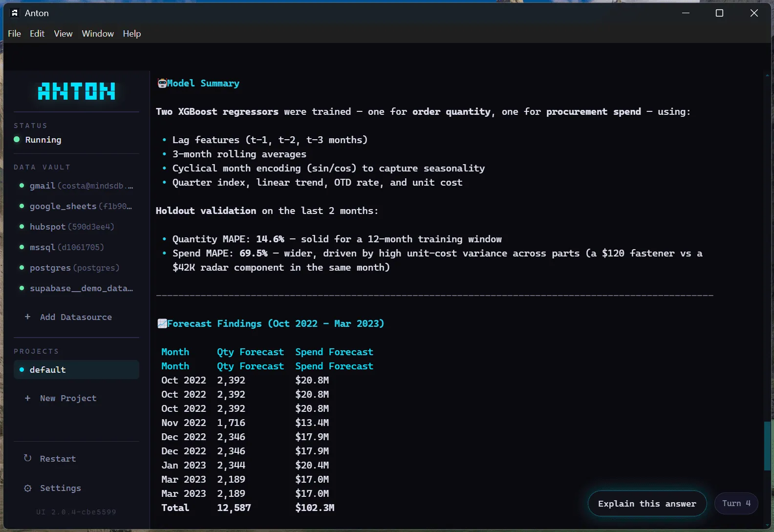This screenshot has width=774, height=532.
Task: Click the Total quantity 12,587 value
Action: [234, 508]
